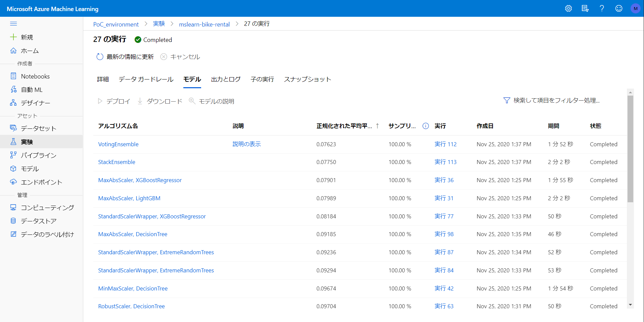Image resolution: width=644 pixels, height=322 pixels.
Task: Click the help question mark icon
Action: coord(602,8)
